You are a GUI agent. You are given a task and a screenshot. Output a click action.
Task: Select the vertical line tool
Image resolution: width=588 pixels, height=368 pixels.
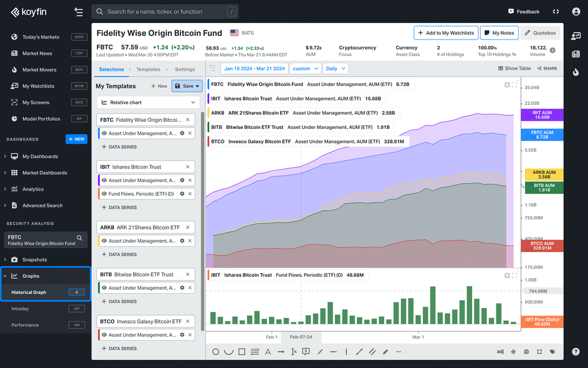[346, 352]
